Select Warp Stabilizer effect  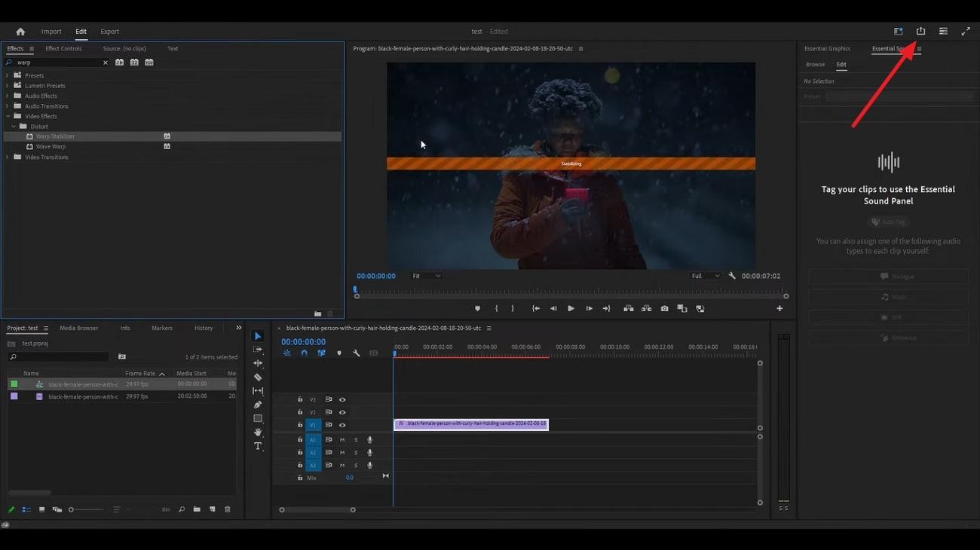[56, 136]
